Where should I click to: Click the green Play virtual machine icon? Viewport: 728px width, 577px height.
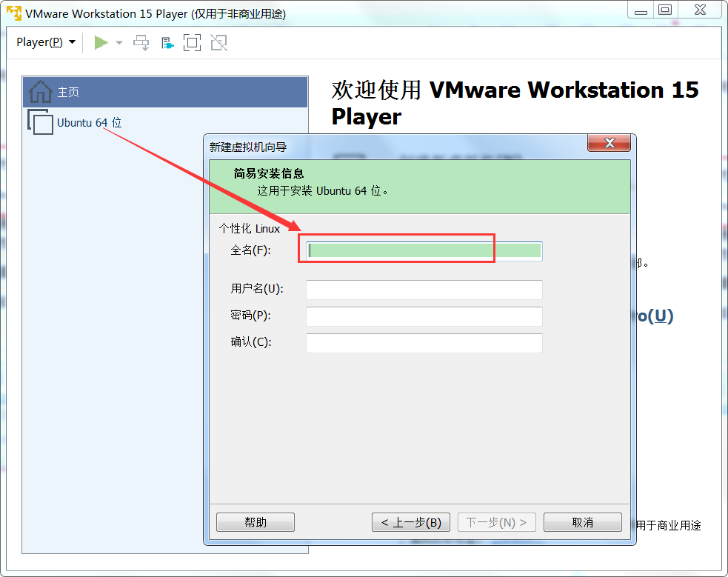pyautogui.click(x=101, y=43)
